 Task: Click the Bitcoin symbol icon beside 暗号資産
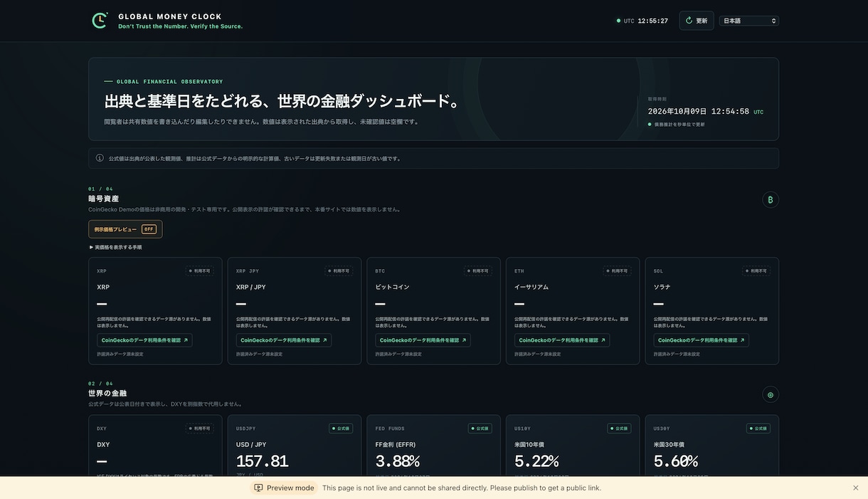click(770, 200)
